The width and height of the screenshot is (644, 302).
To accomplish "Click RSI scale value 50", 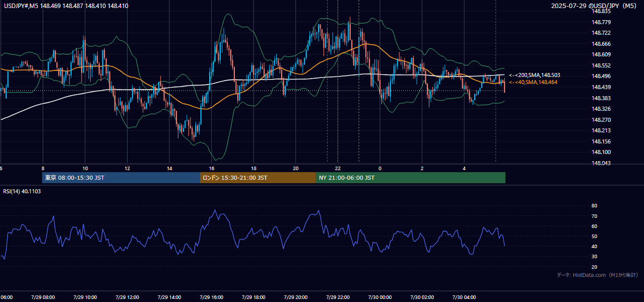I will click(594, 236).
